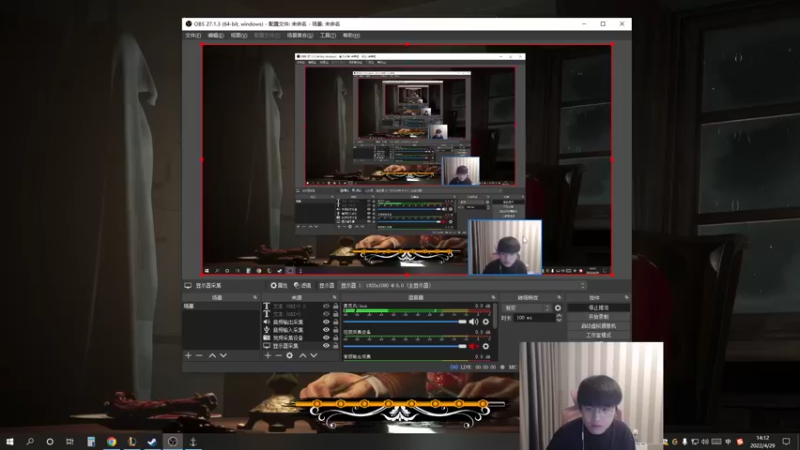
Task: Open the display selection dropdown (1920x1080)
Action: (x=463, y=286)
